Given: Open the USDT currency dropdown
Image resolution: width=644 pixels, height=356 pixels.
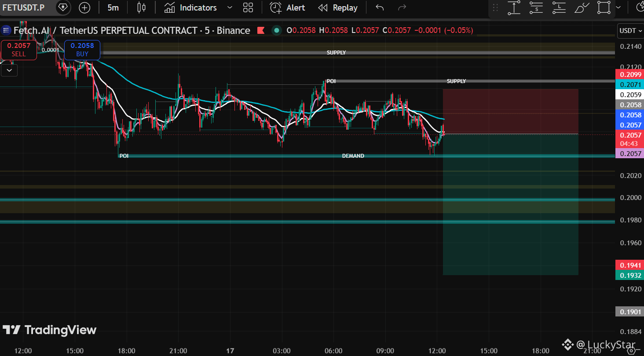Looking at the screenshot, I should click(630, 30).
